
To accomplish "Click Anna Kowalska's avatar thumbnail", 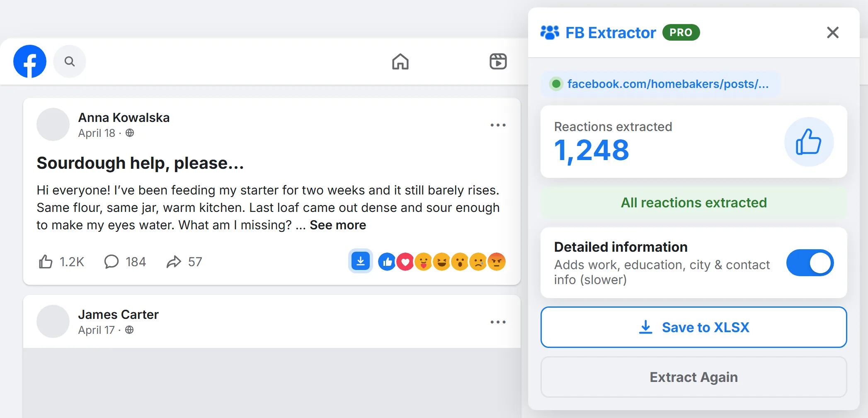I will (53, 124).
